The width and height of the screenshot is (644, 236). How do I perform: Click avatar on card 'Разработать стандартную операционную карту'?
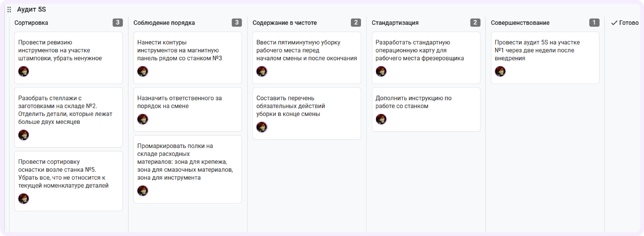(381, 71)
